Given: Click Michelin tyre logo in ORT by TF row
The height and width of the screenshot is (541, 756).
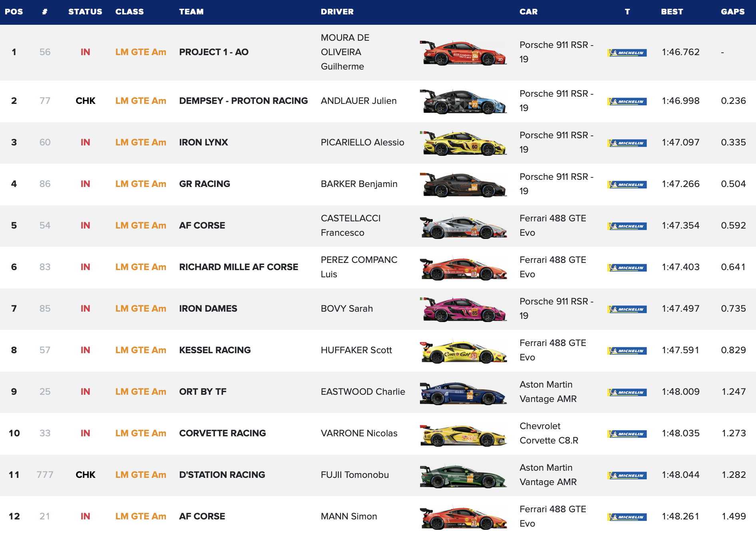Looking at the screenshot, I should click(627, 392).
